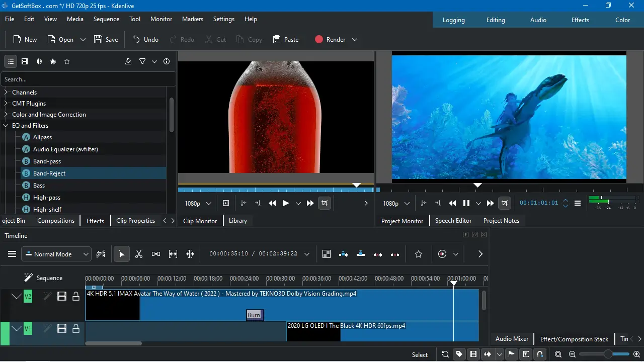The width and height of the screenshot is (644, 362).
Task: Click the New project button
Action: coord(25,40)
